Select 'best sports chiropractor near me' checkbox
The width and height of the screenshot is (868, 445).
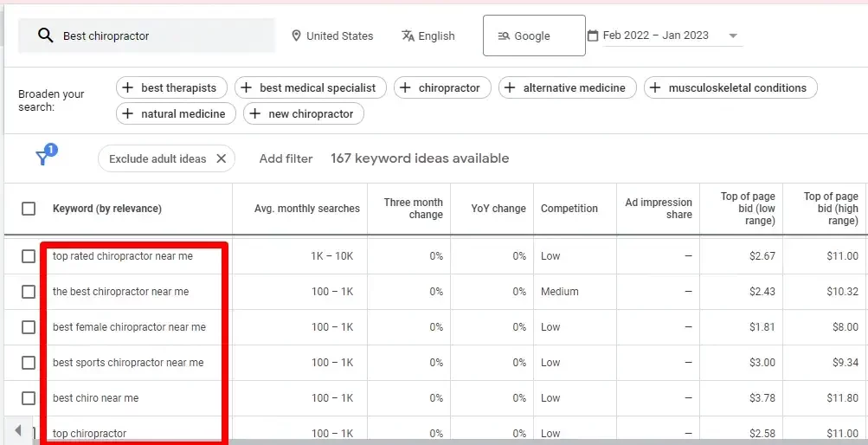29,363
